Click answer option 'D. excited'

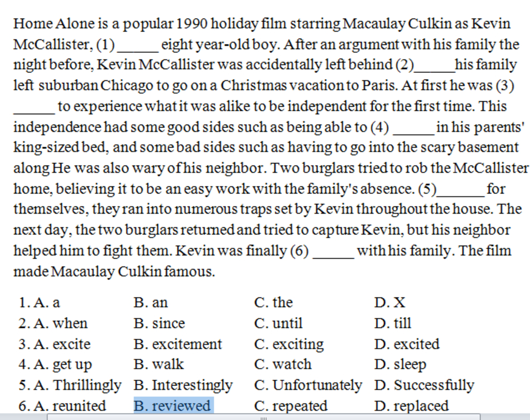pyautogui.click(x=407, y=344)
